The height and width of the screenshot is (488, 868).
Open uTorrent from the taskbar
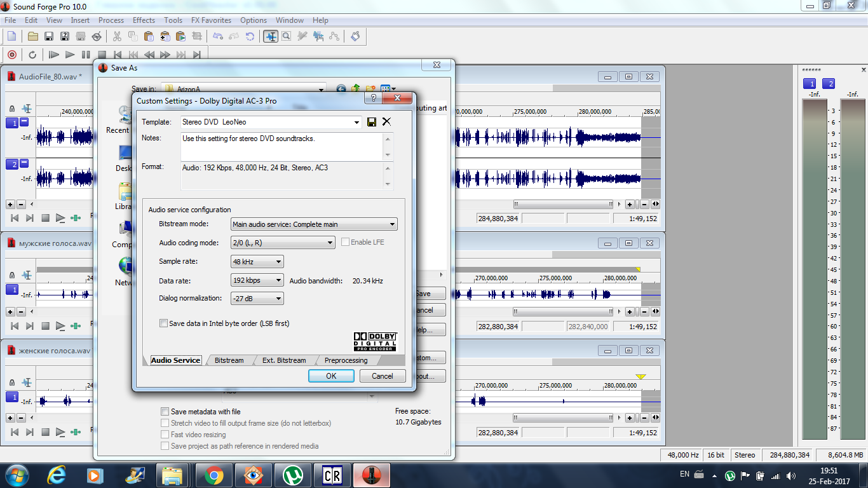point(292,475)
